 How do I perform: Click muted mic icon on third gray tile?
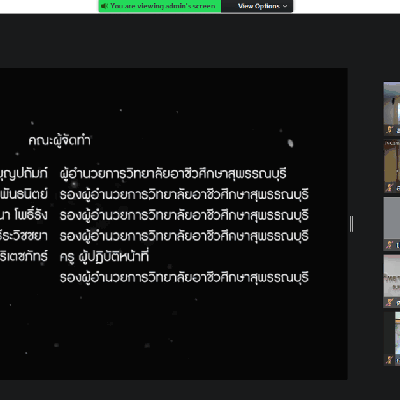click(x=389, y=245)
